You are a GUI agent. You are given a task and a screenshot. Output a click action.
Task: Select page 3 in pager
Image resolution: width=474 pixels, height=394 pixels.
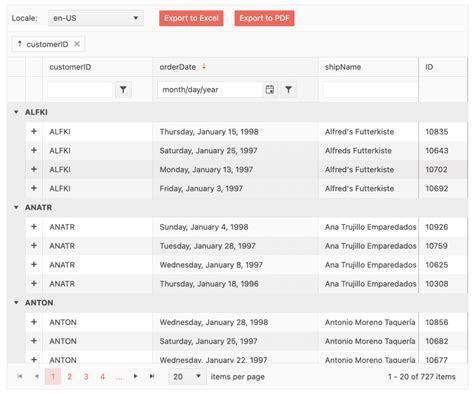pos(86,376)
